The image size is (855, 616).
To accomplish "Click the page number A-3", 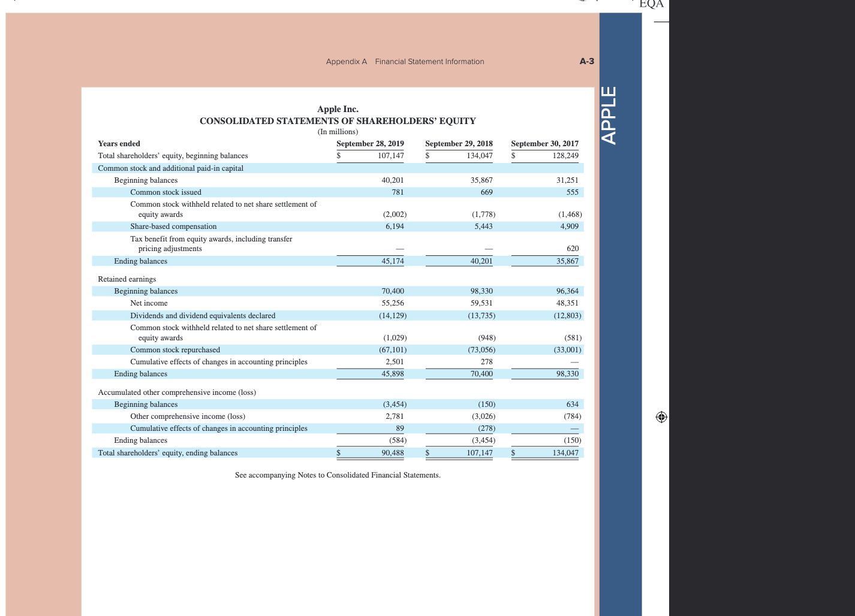I will click(x=586, y=61).
